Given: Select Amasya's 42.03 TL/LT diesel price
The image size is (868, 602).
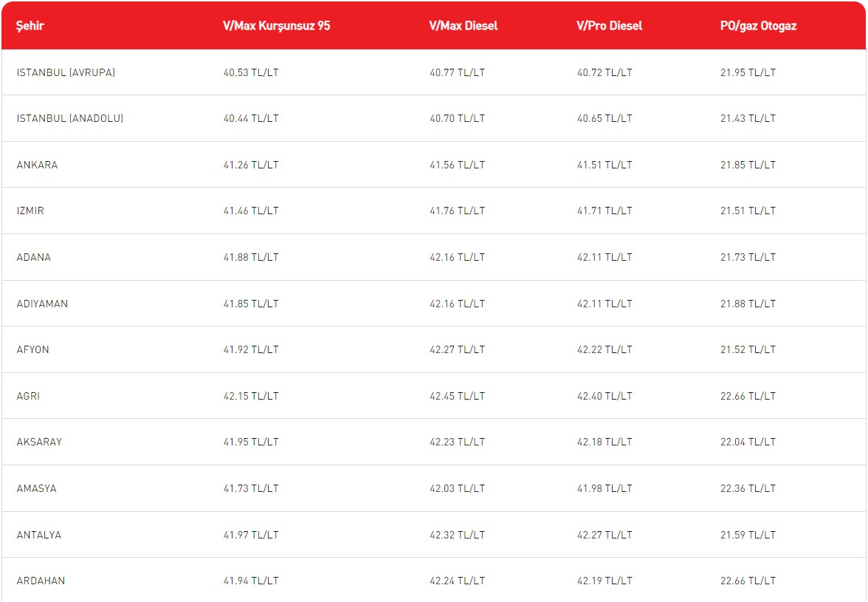Looking at the screenshot, I should coord(458,488).
